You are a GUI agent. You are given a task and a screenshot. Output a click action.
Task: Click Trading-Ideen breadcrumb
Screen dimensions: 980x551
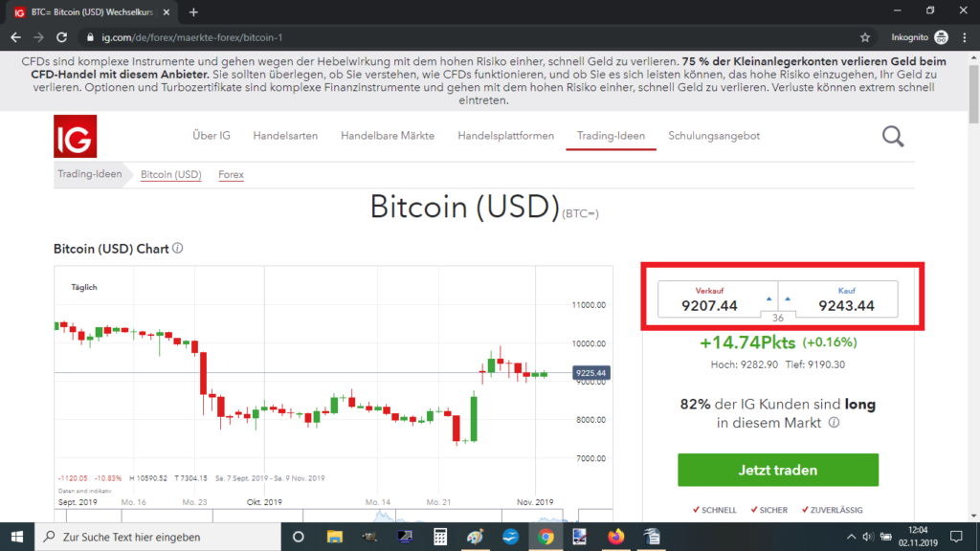pyautogui.click(x=90, y=174)
